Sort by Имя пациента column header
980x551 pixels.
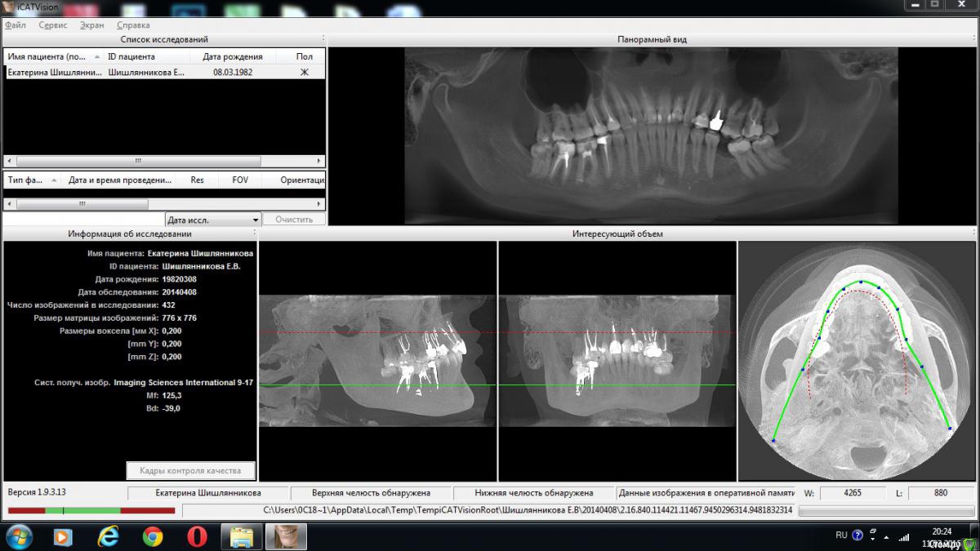(47, 57)
